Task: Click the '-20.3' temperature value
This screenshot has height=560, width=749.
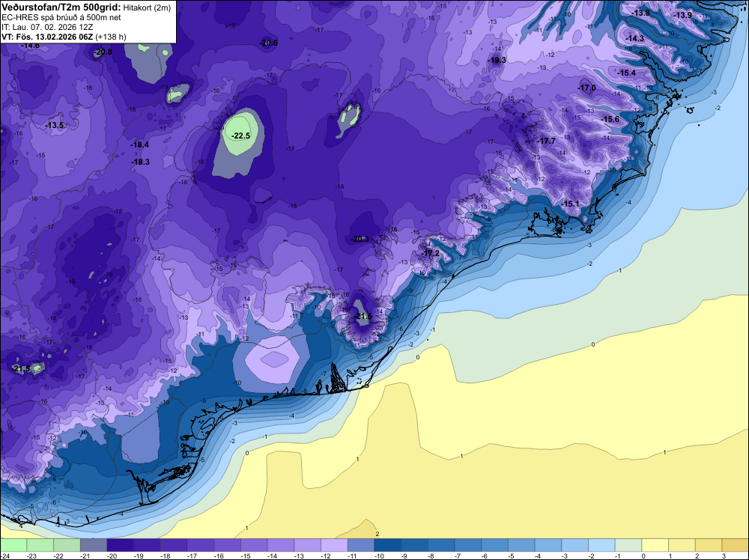Action: click(x=360, y=239)
